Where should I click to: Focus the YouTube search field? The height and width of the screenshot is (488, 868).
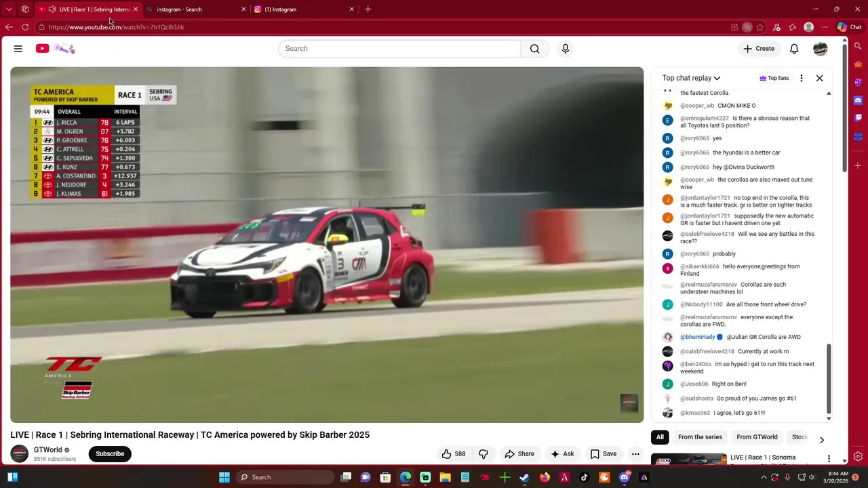[399, 49]
